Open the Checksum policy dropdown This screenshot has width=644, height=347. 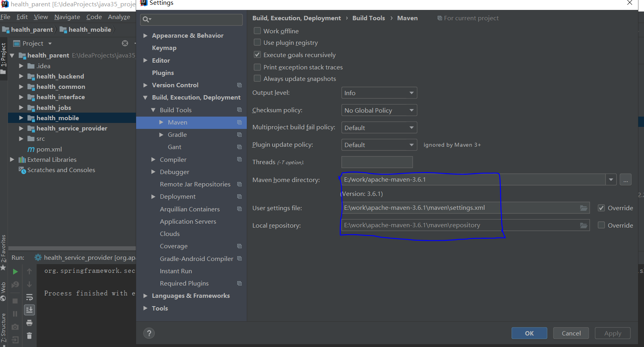click(x=379, y=110)
